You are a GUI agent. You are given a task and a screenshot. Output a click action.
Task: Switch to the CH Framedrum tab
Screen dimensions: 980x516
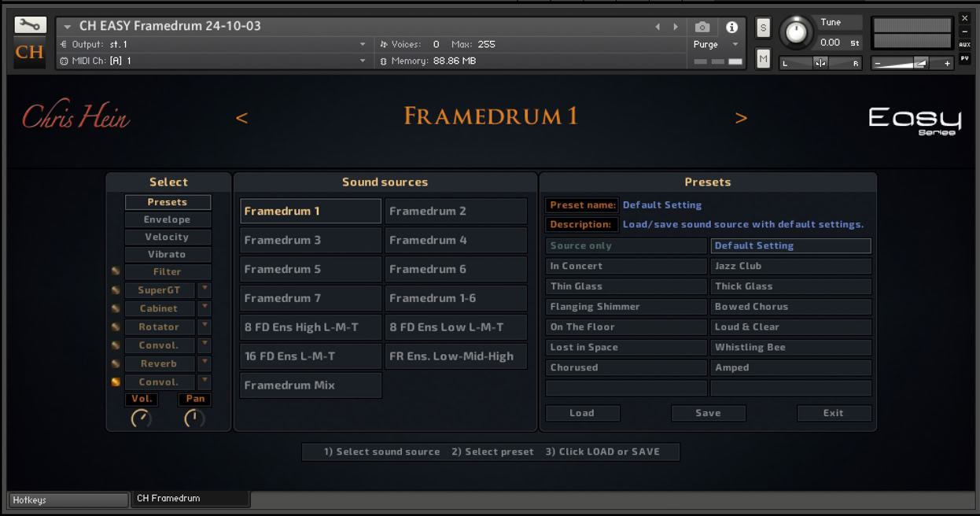(190, 499)
